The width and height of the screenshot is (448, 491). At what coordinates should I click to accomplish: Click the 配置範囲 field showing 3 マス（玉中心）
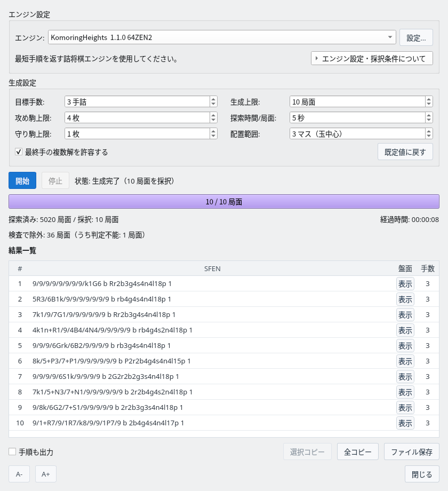(361, 134)
